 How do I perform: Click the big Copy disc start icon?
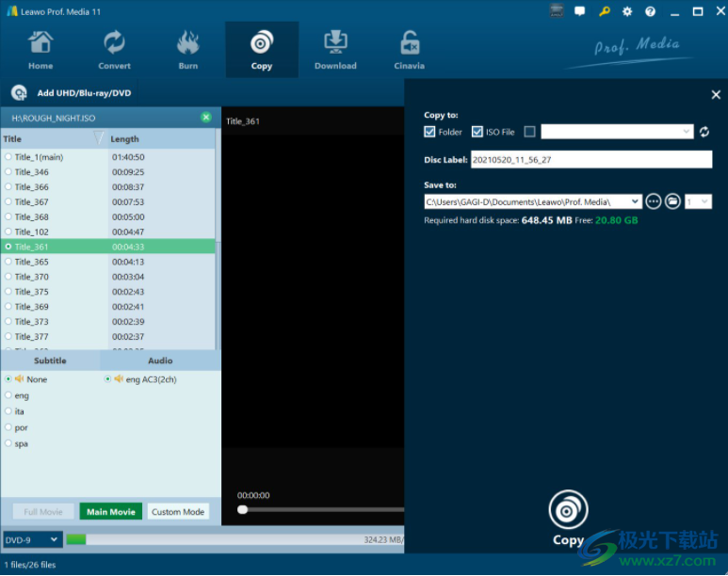568,509
